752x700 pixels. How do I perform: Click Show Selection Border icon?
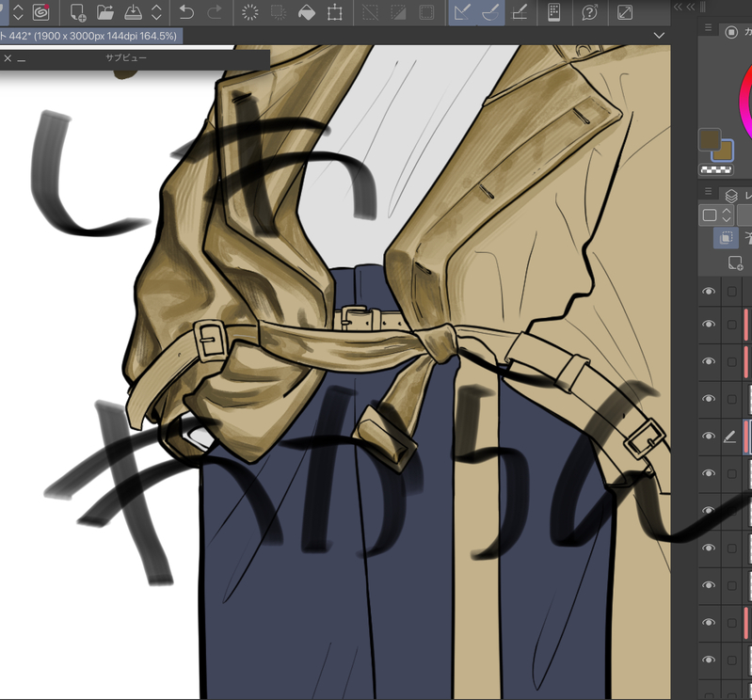point(426,12)
